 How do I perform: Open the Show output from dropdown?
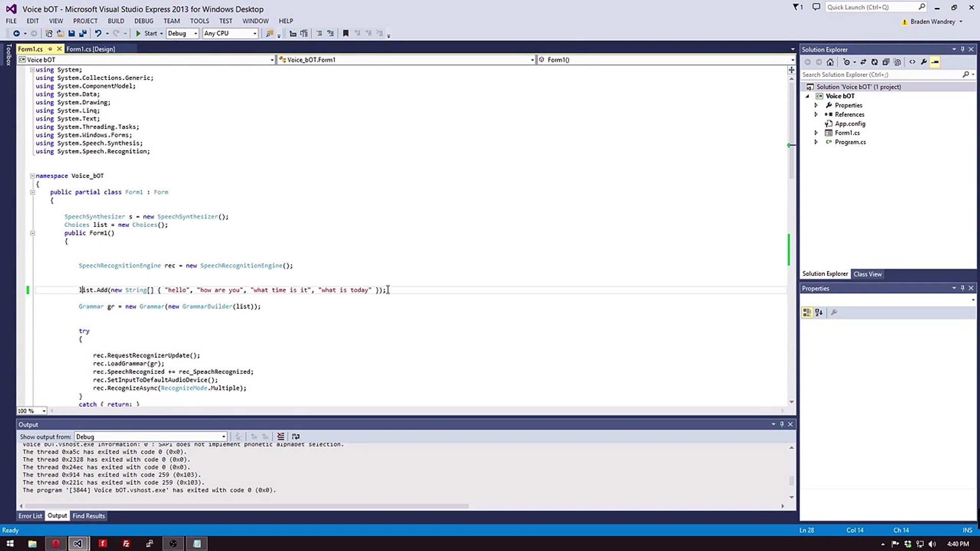click(x=151, y=437)
